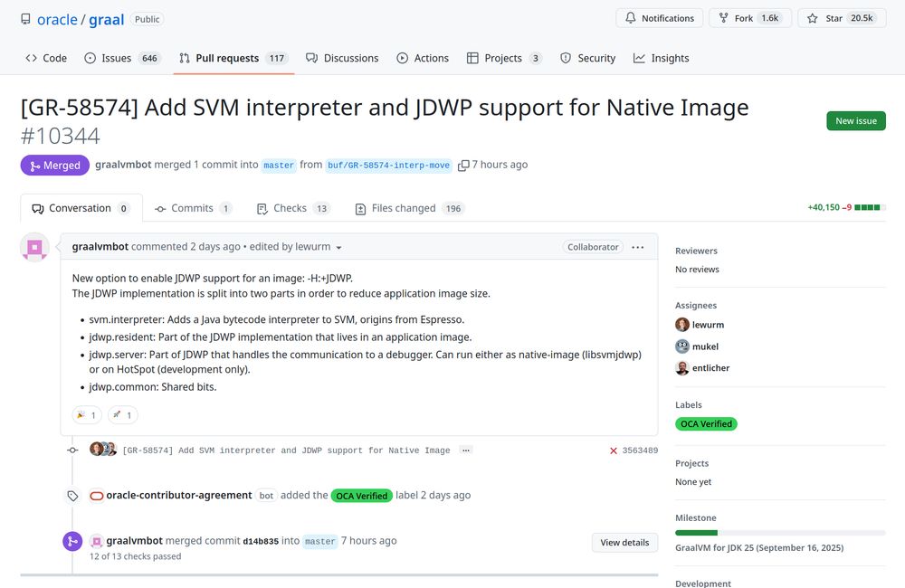Open the oracle owner link
The width and height of the screenshot is (905, 588).
(57, 20)
